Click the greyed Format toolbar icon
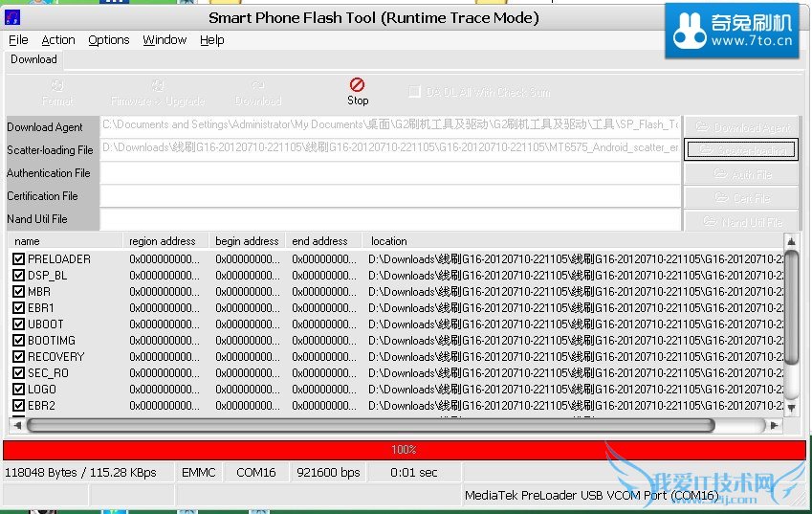The image size is (812, 514). click(57, 85)
